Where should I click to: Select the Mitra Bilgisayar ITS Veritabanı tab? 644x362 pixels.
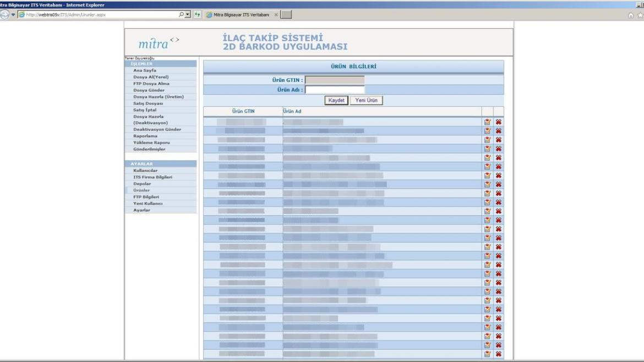point(241,15)
